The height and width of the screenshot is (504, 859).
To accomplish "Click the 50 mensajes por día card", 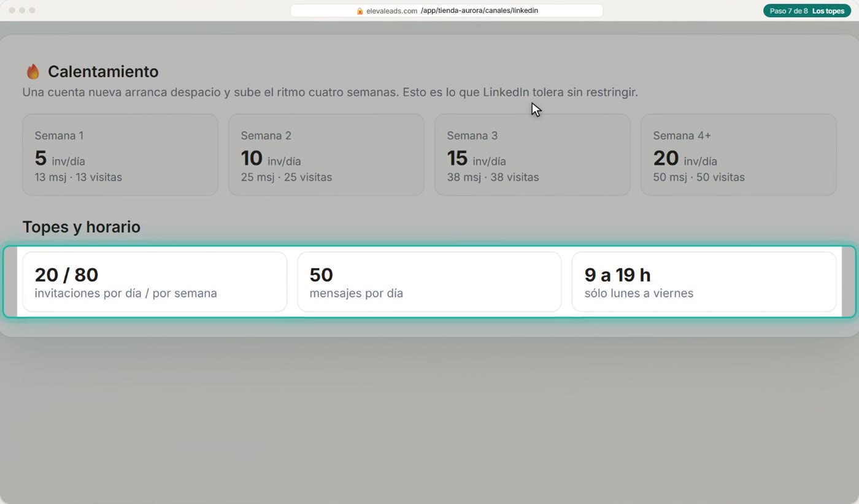I will (x=429, y=282).
